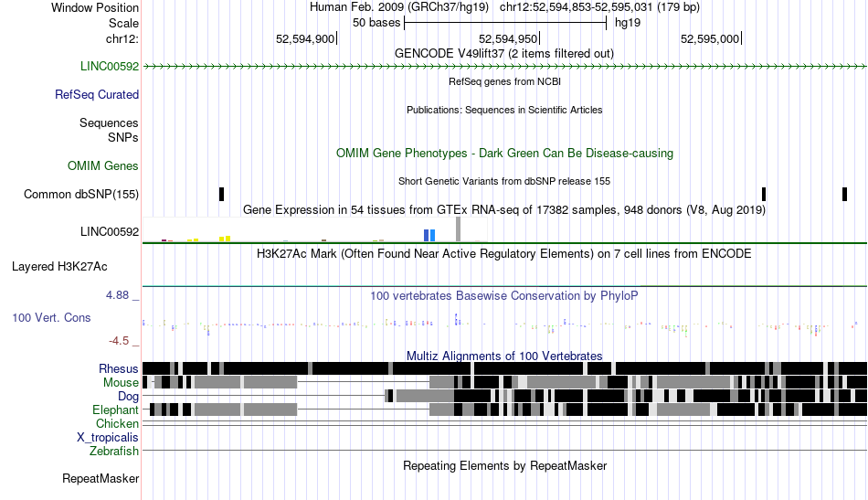Click the chr12:52,594,853-52,595,031 position text

pos(599,7)
